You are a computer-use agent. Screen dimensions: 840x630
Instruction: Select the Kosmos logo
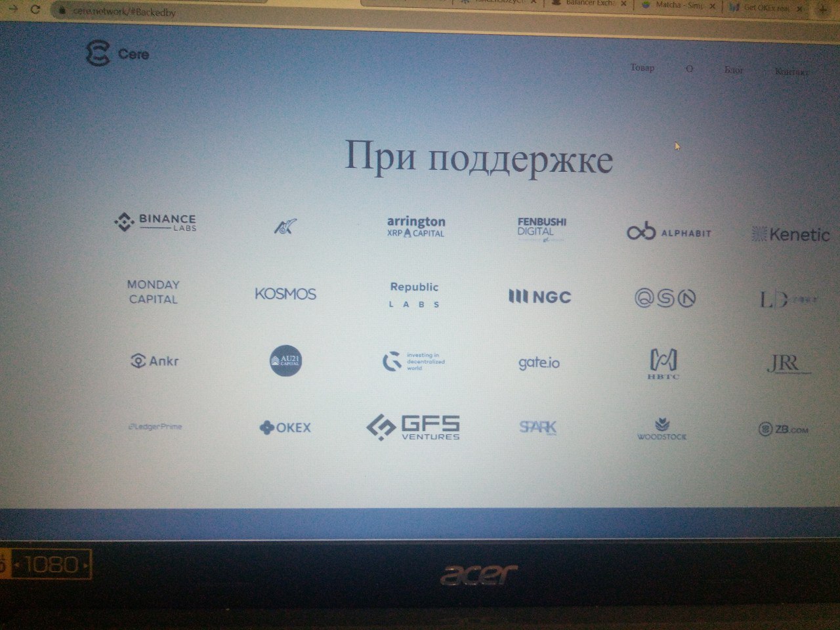pos(285,294)
